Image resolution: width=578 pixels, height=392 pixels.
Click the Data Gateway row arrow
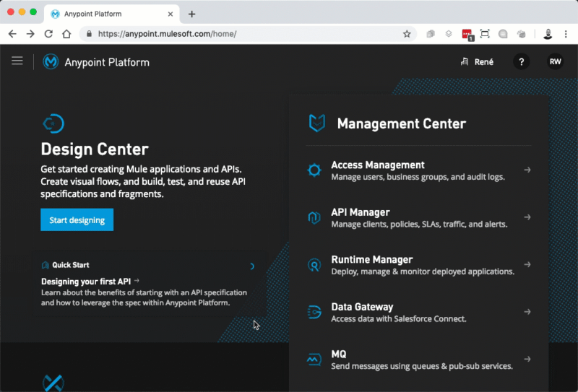(527, 312)
